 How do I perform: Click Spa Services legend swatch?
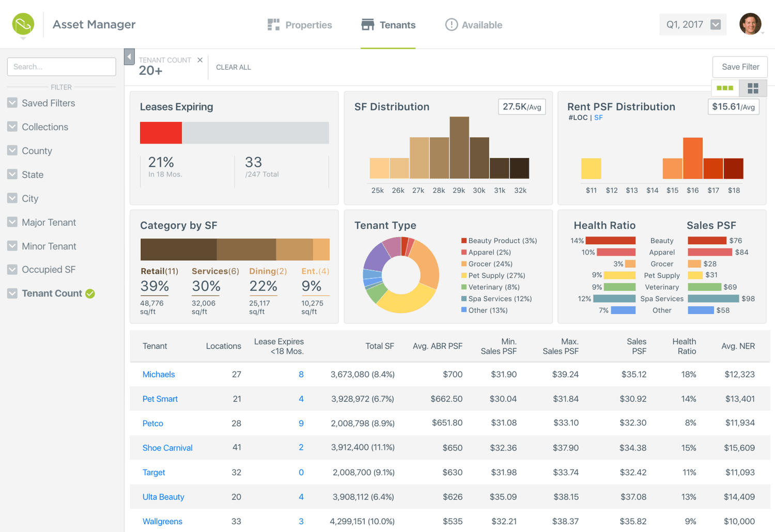click(464, 299)
